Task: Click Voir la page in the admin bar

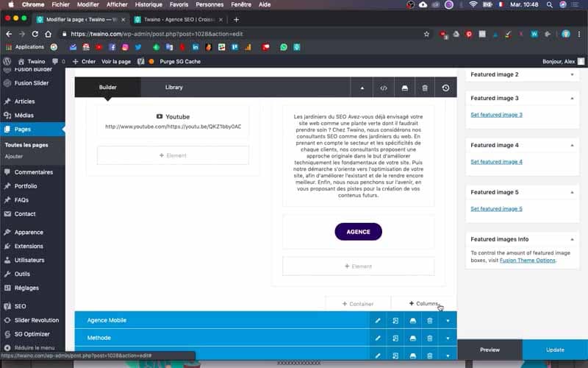Action: click(x=116, y=61)
